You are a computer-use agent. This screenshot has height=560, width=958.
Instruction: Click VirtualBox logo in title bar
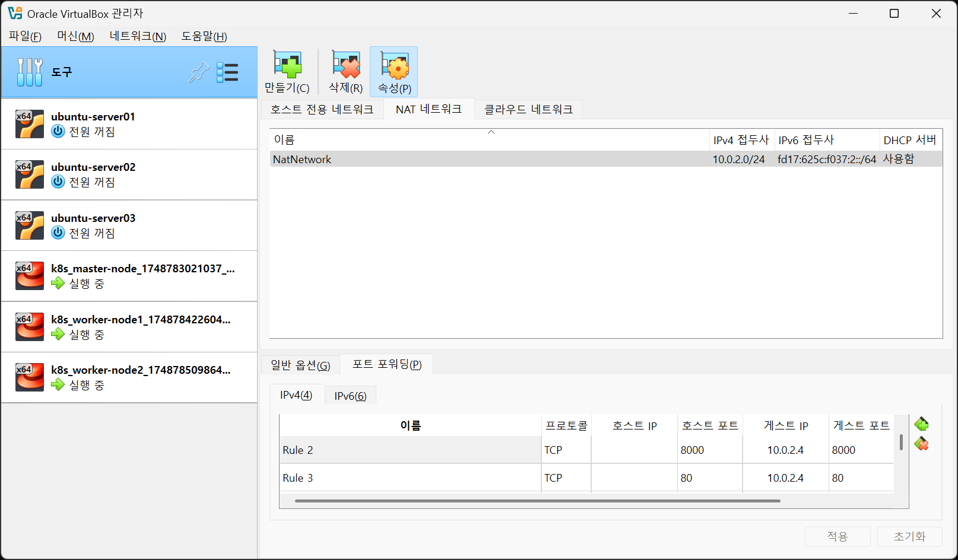pyautogui.click(x=15, y=13)
